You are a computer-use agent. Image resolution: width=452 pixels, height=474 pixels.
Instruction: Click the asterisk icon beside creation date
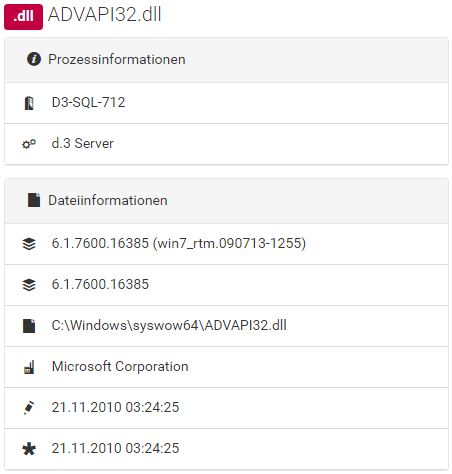click(29, 449)
